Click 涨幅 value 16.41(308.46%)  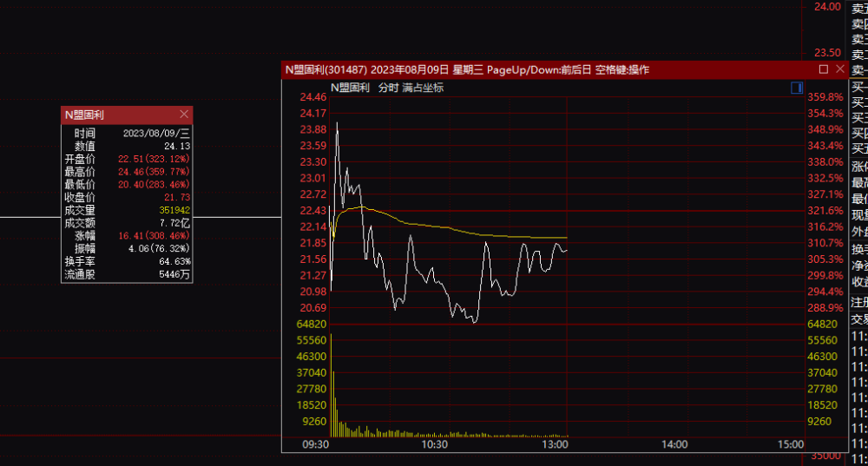click(154, 236)
